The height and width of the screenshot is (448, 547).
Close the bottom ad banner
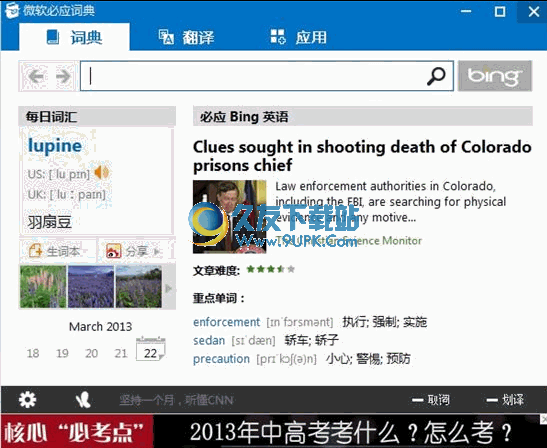[x=544, y=419]
